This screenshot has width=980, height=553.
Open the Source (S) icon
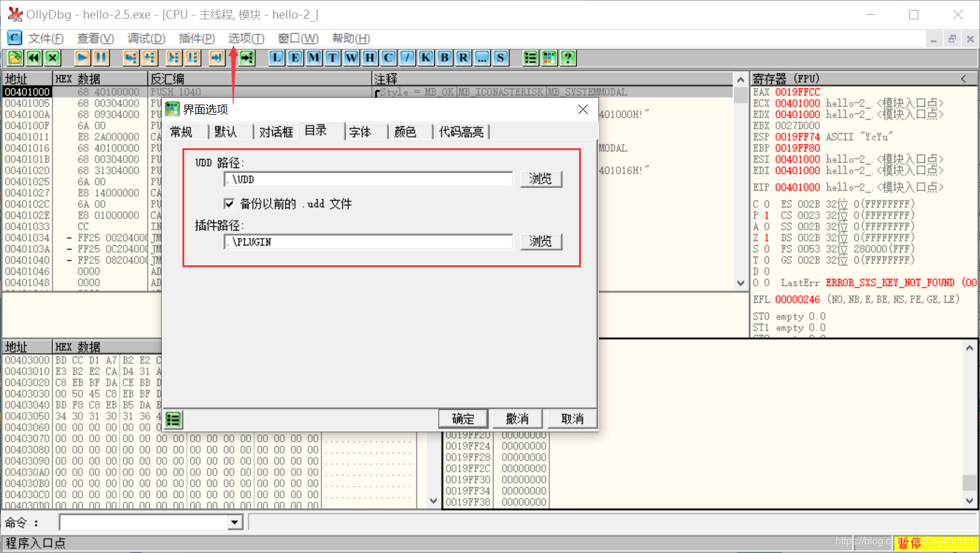coord(501,58)
